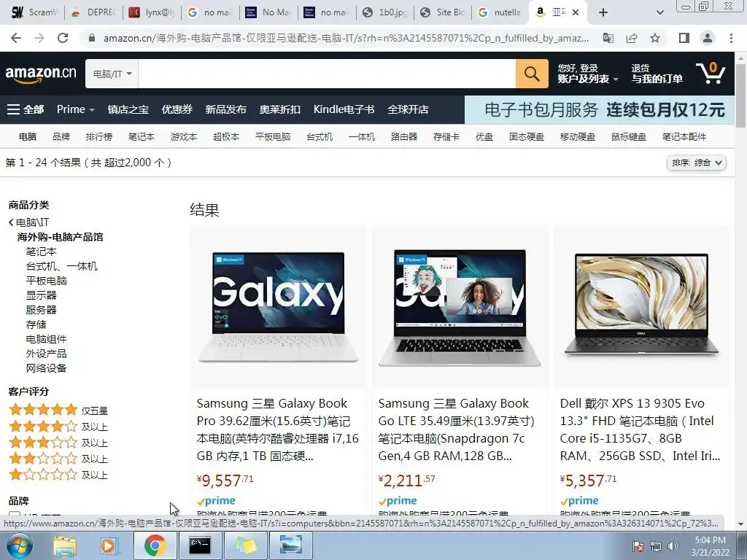Click the action center flag icon
747x560 pixels.
coord(638,546)
